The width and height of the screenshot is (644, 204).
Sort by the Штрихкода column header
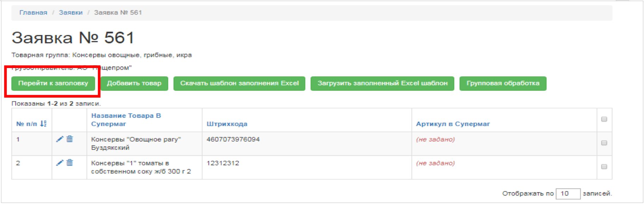(227, 124)
